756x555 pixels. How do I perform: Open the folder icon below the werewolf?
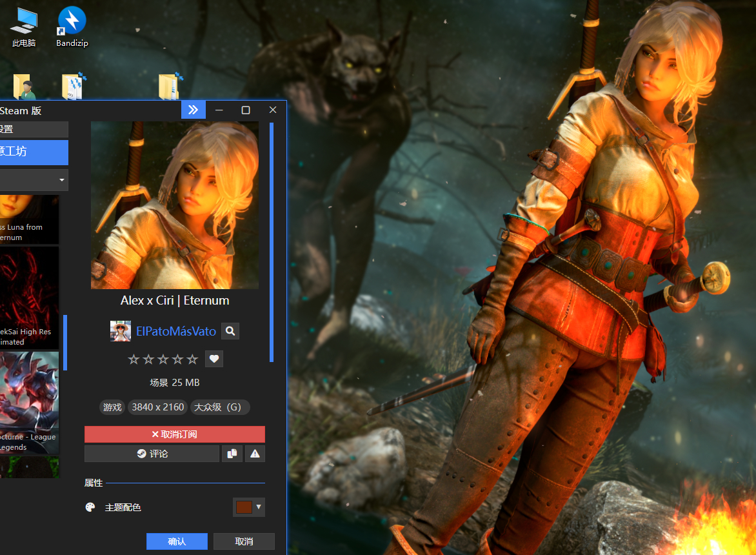tap(171, 86)
